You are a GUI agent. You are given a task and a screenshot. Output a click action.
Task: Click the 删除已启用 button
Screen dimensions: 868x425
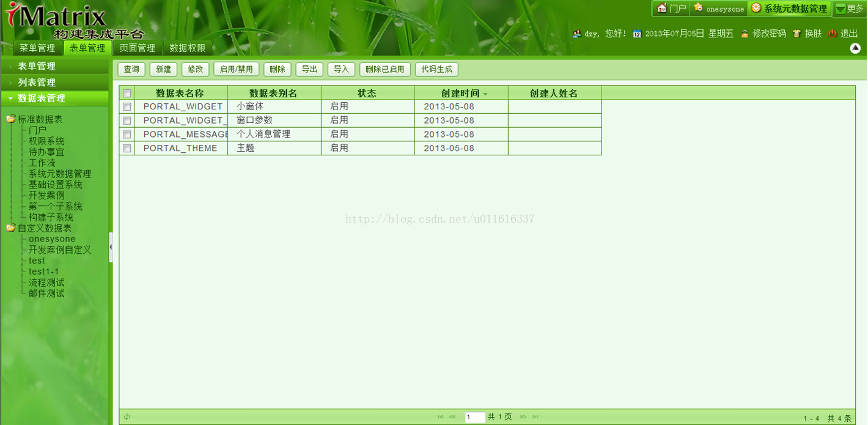(385, 69)
